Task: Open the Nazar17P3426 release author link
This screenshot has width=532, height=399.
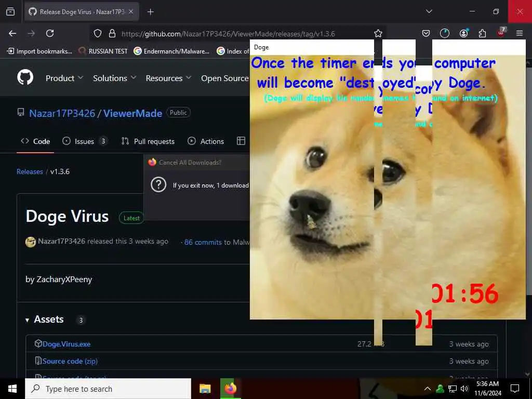Action: (x=61, y=241)
